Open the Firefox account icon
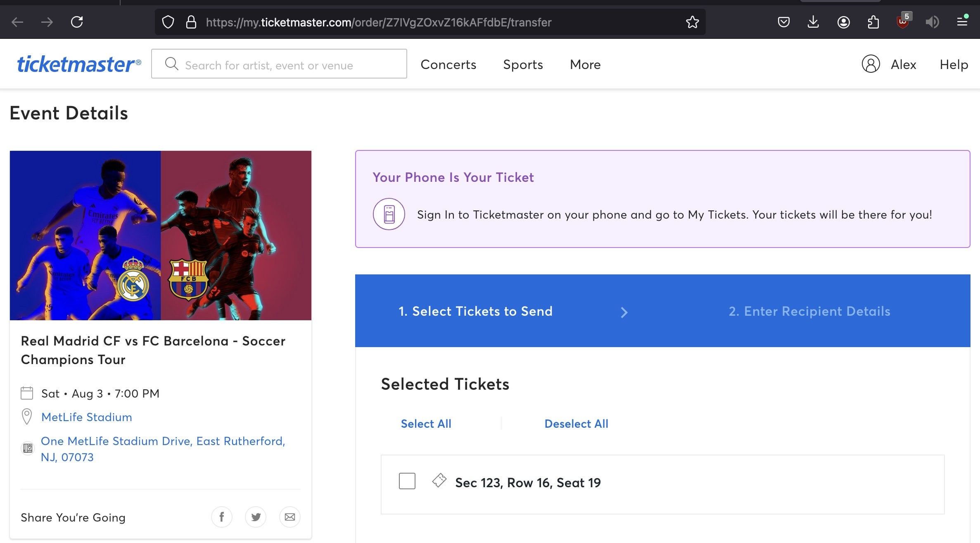 tap(843, 22)
